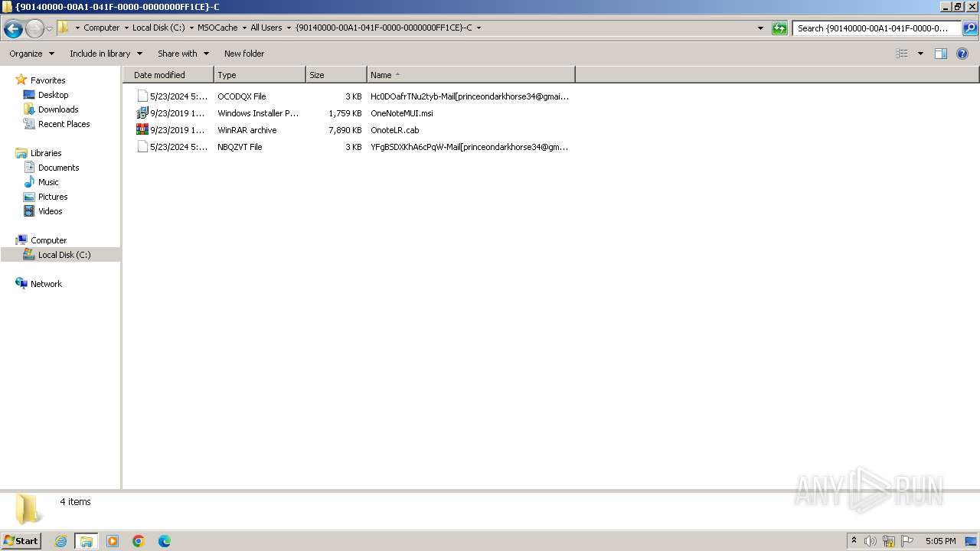The height and width of the screenshot is (551, 980).
Task: Launch Microsoft Edge from taskbar
Action: click(165, 541)
